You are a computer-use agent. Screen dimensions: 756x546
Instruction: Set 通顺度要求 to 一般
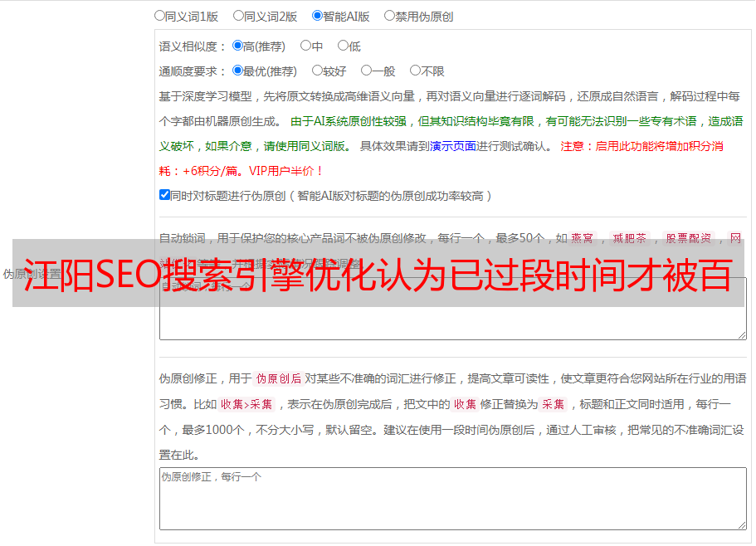click(x=367, y=71)
